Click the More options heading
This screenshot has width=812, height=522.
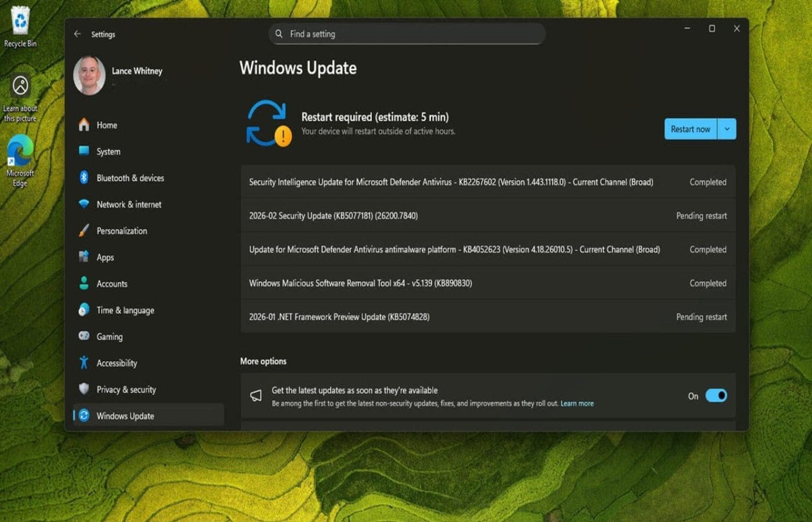[x=263, y=361]
